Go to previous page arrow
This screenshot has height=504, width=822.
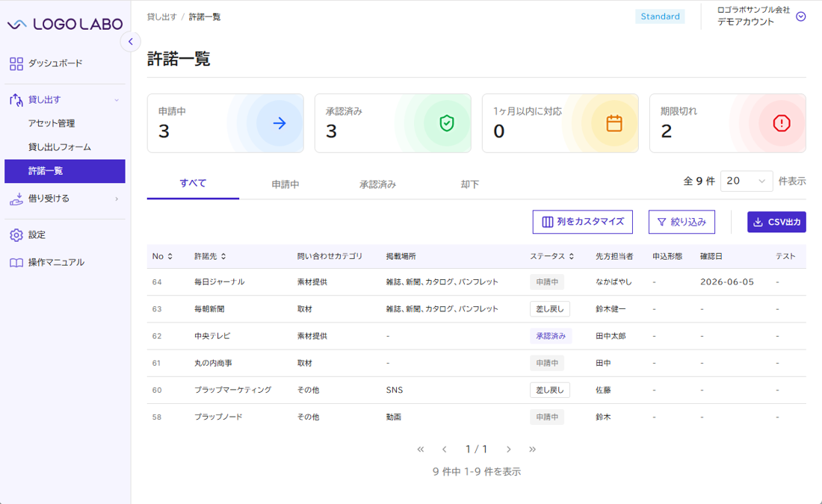(x=444, y=449)
